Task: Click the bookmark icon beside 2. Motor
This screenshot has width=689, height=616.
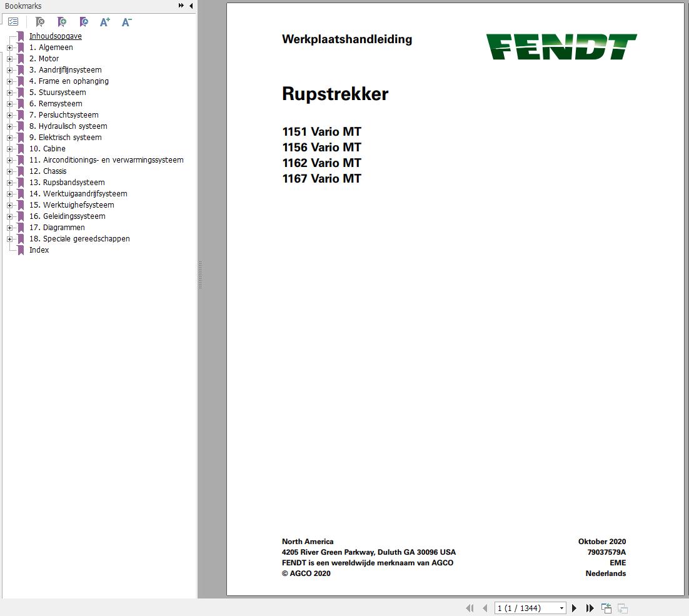Action: pyautogui.click(x=20, y=58)
